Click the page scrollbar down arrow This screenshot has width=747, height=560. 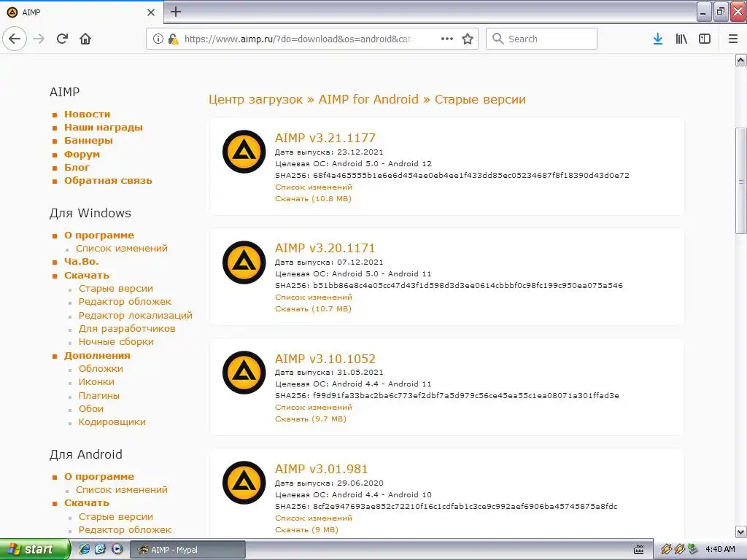click(740, 532)
